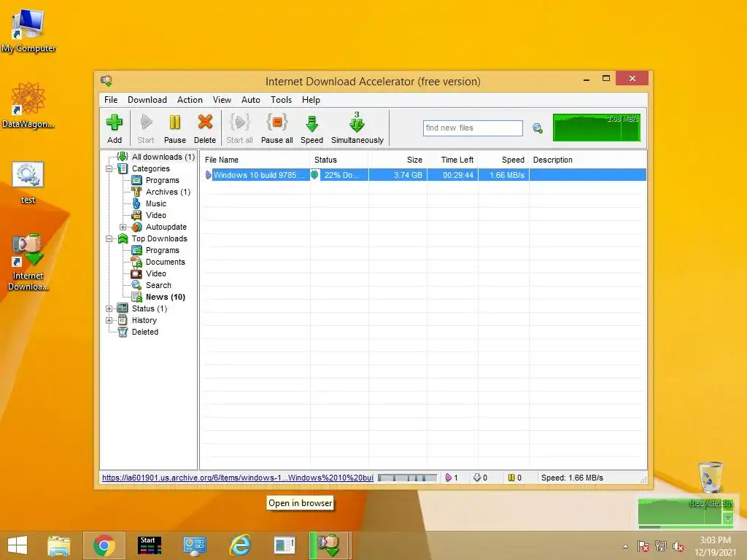The width and height of the screenshot is (747, 560).
Task: Sort by File Name column header
Action: (x=255, y=160)
